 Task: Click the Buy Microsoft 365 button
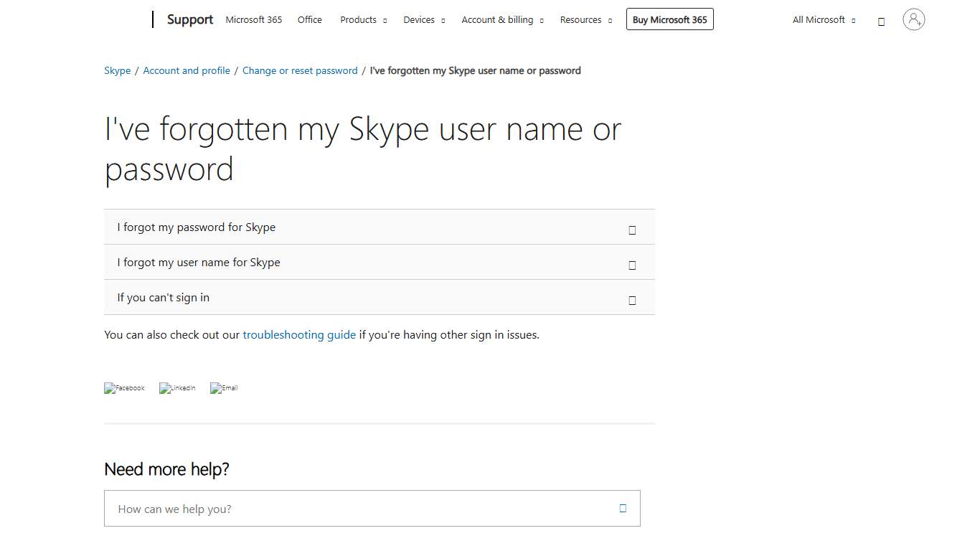pyautogui.click(x=669, y=19)
